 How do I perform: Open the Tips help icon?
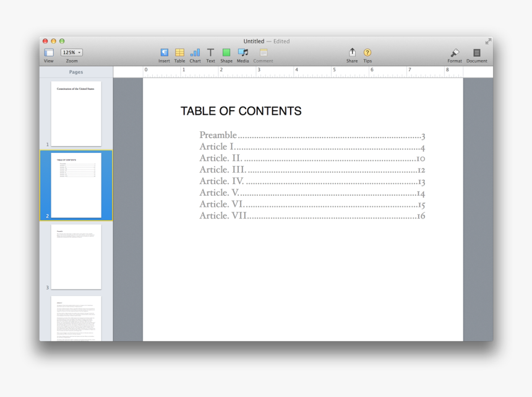click(x=367, y=52)
